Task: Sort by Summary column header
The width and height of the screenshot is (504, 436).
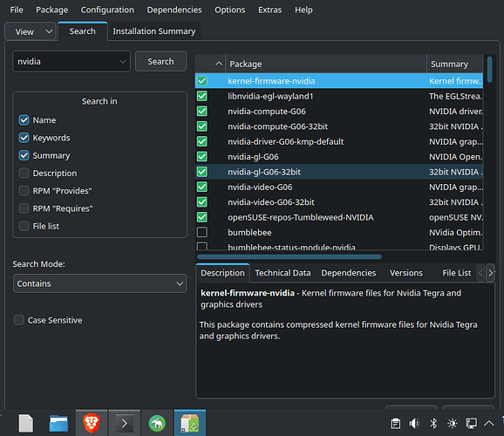Action: coord(455,64)
